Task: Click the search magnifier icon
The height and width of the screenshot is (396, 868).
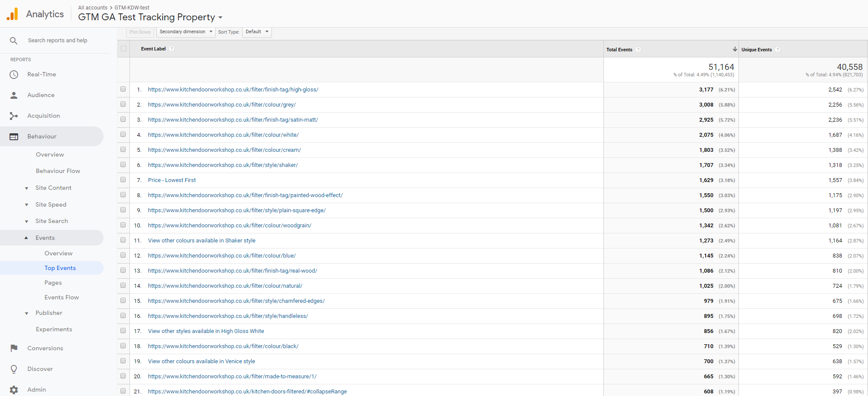Action: [x=14, y=41]
